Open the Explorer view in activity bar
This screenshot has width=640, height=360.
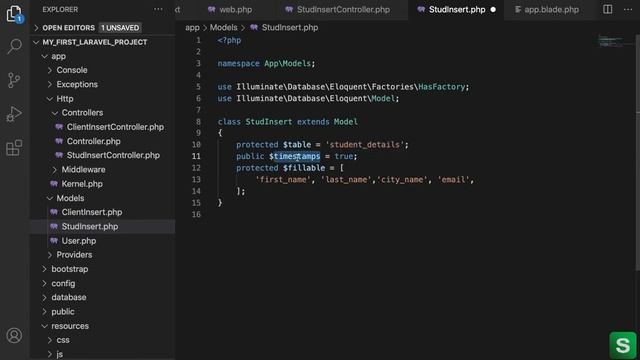14,13
